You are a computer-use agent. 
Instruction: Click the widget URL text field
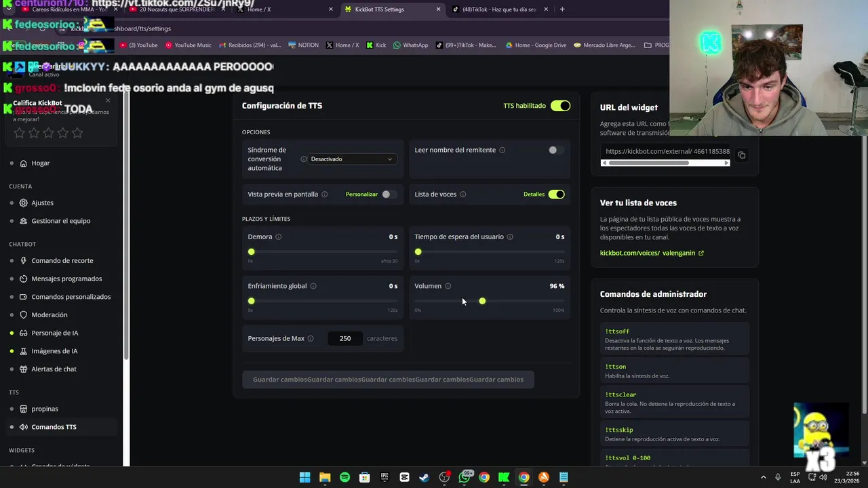point(666,152)
